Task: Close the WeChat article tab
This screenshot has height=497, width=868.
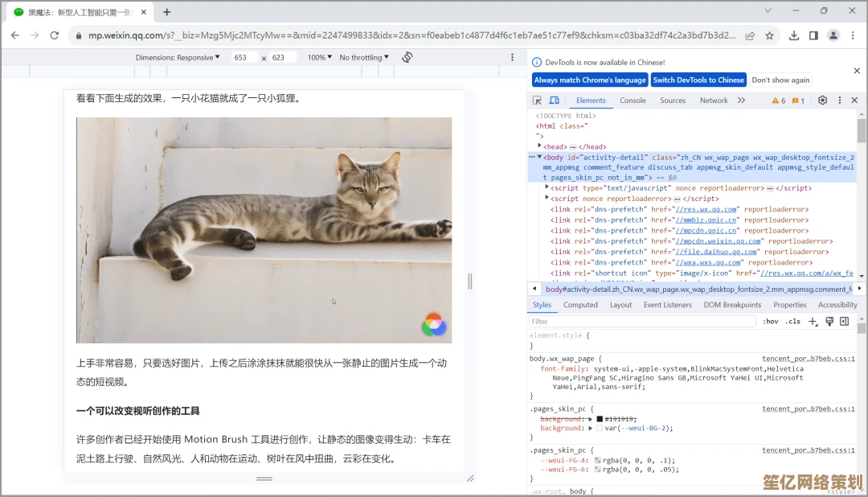Action: [x=143, y=11]
